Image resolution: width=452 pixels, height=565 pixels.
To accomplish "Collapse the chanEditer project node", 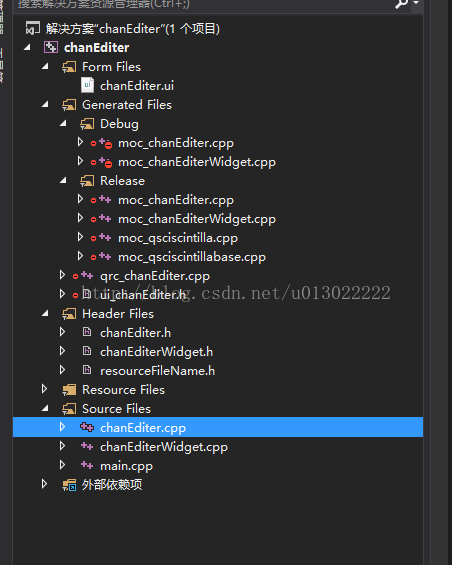I will [27, 47].
